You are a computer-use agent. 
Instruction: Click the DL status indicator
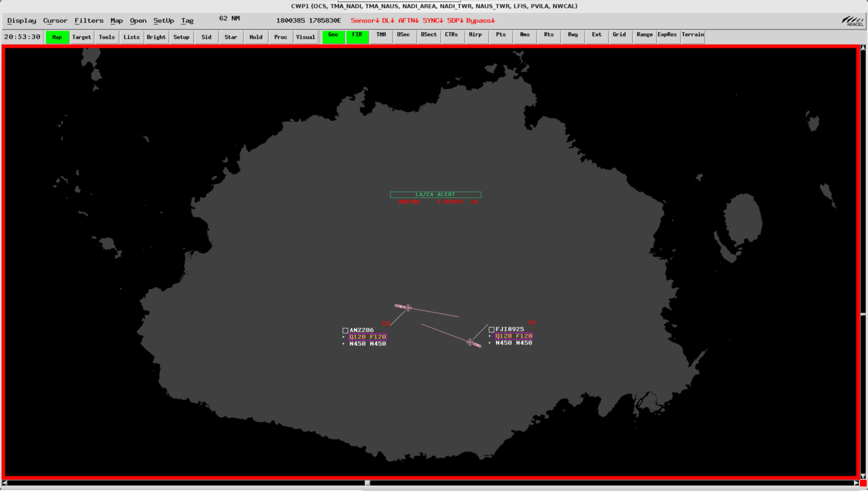point(388,21)
